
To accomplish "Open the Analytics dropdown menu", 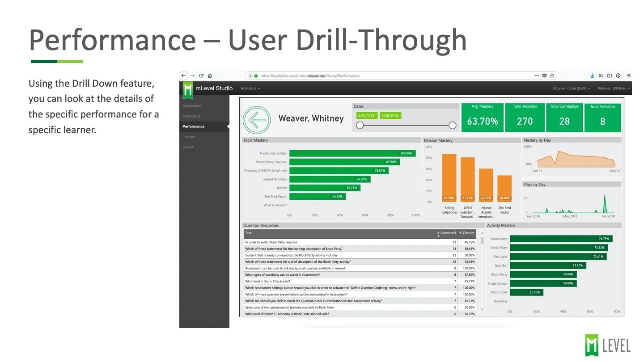I will 250,88.
